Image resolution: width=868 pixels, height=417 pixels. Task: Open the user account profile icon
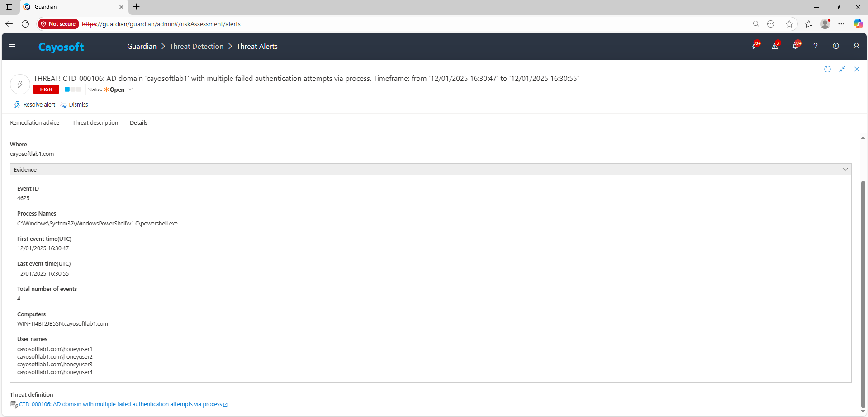pyautogui.click(x=856, y=46)
